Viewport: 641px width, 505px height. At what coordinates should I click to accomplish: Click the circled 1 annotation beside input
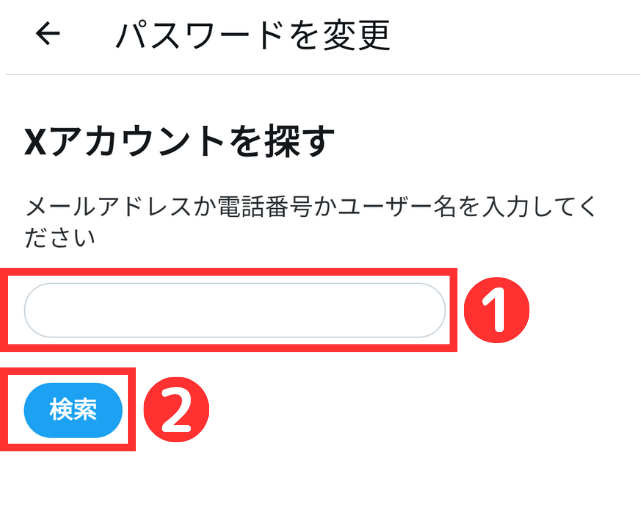tap(496, 310)
